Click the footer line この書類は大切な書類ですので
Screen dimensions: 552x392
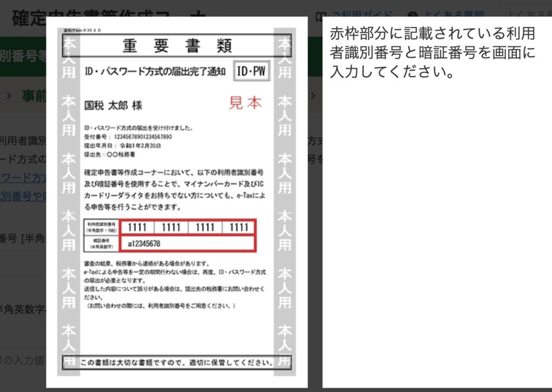(177, 363)
